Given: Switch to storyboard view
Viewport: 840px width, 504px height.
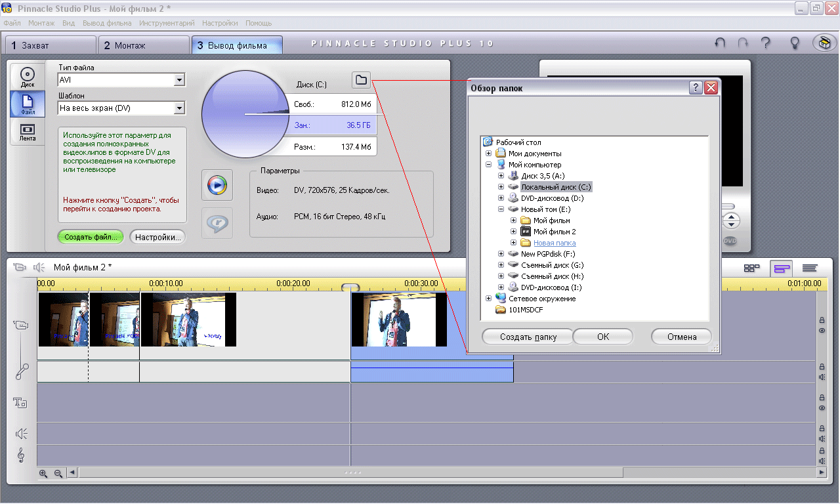Looking at the screenshot, I should 752,268.
